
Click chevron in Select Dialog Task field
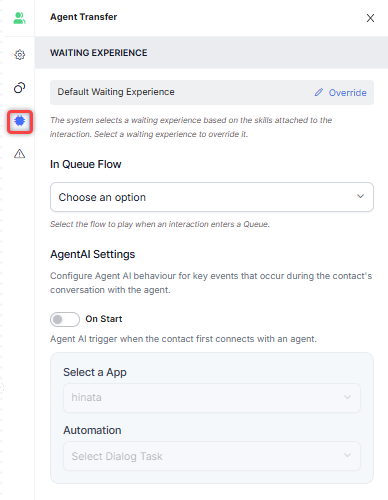(x=347, y=455)
